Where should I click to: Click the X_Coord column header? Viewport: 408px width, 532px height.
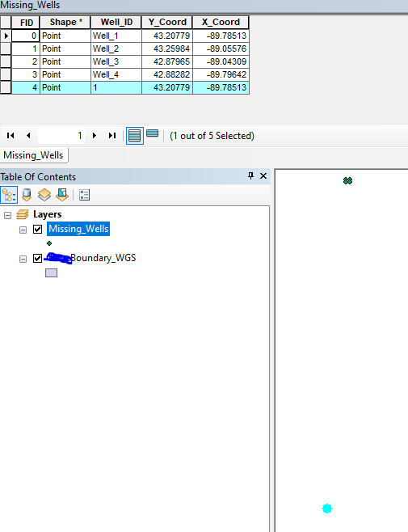[221, 23]
